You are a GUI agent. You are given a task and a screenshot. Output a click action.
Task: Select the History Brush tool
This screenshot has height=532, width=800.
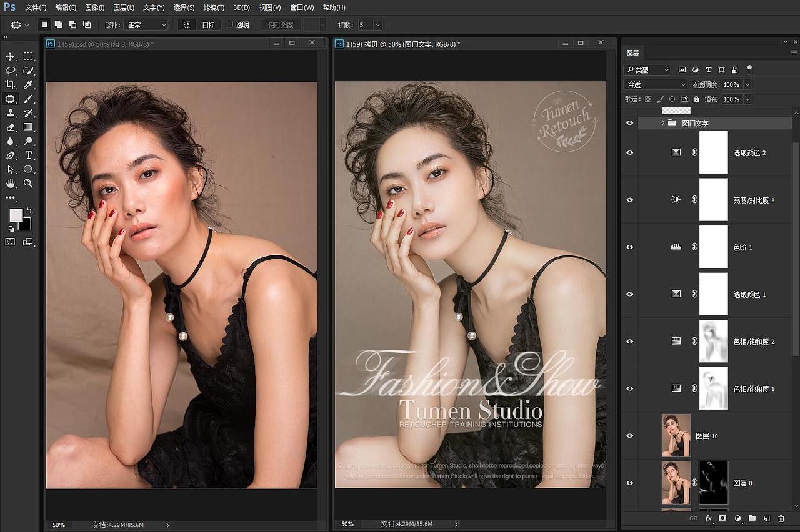point(28,113)
